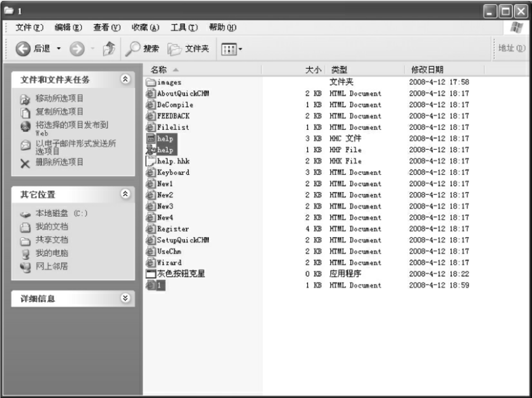Click the Back (后退) arrow icon
Viewport: 532px width, 398px height.
click(23, 49)
